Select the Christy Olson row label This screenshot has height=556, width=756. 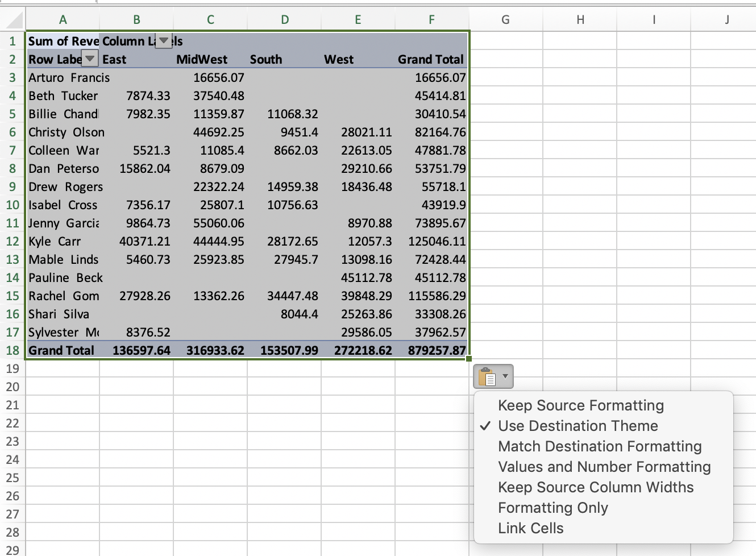coord(63,132)
